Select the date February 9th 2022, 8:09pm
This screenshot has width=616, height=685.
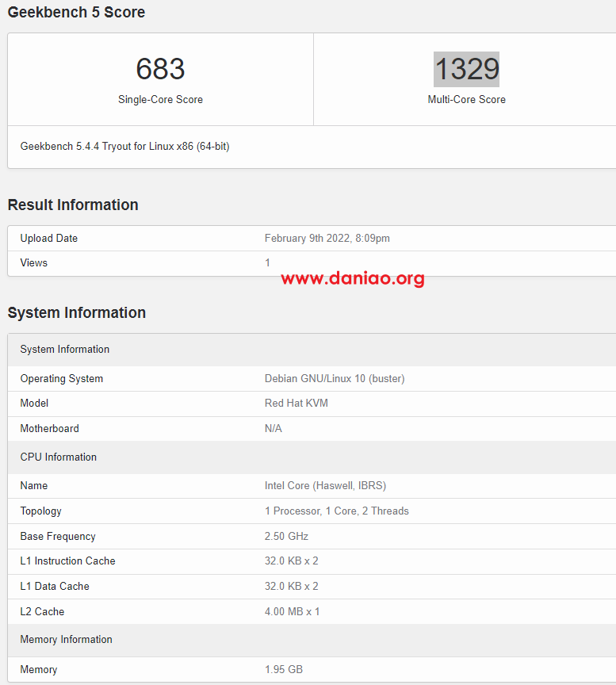[327, 238]
